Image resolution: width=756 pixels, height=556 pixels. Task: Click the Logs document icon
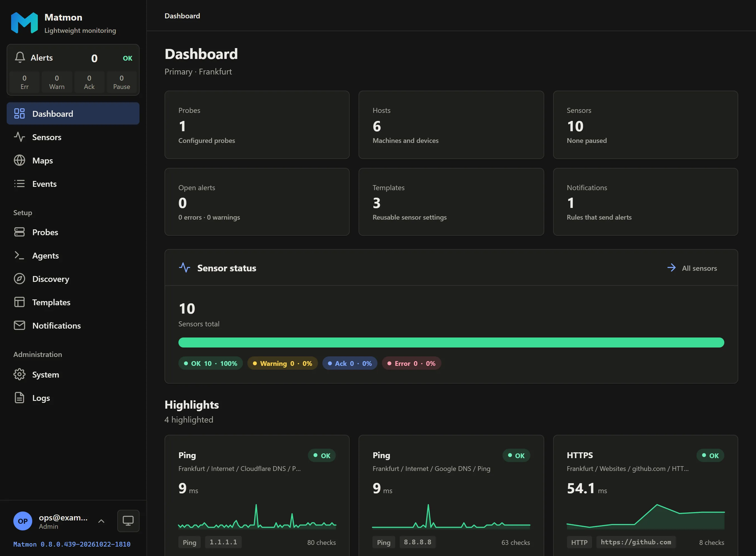[x=19, y=398]
